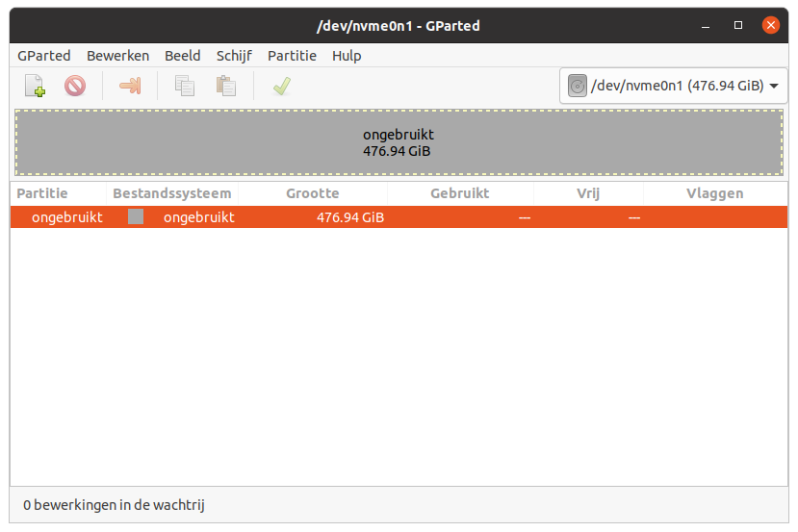The height and width of the screenshot is (532, 798).
Task: Open the Schijf menu
Action: (234, 56)
